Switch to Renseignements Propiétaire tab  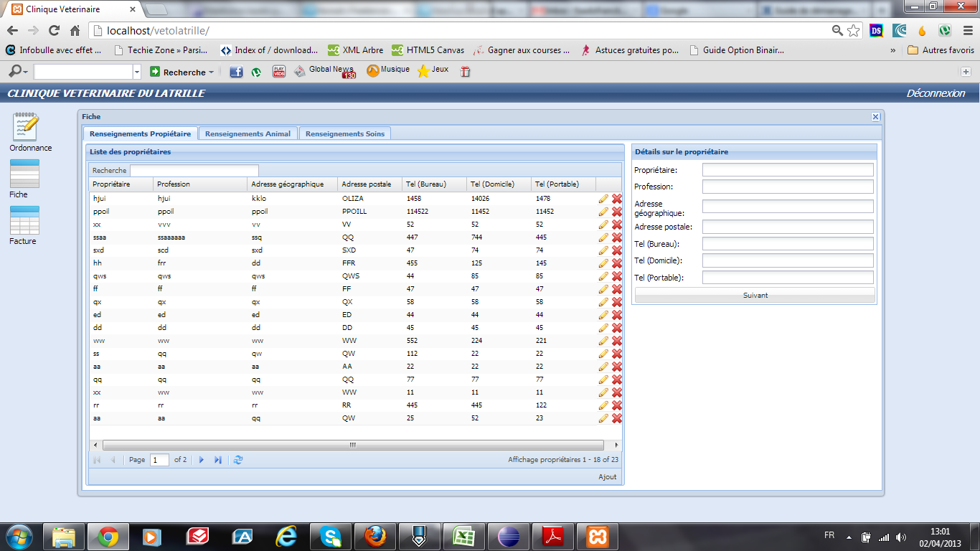(x=140, y=133)
